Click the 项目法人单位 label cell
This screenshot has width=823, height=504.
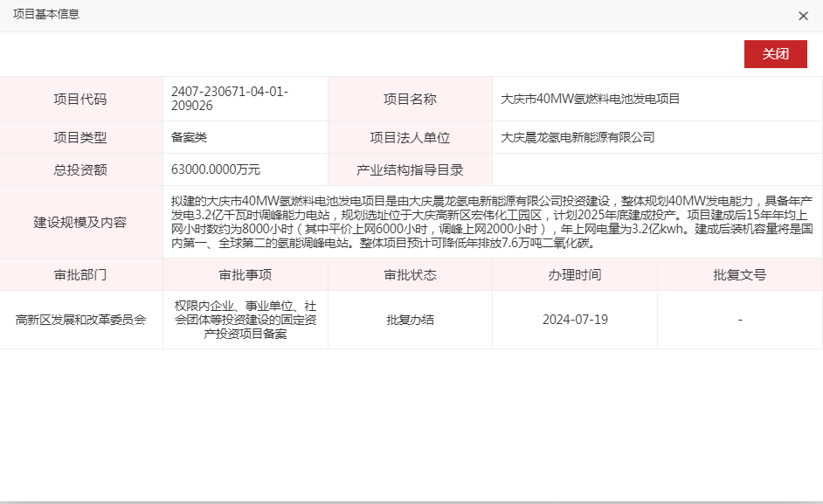pyautogui.click(x=410, y=137)
